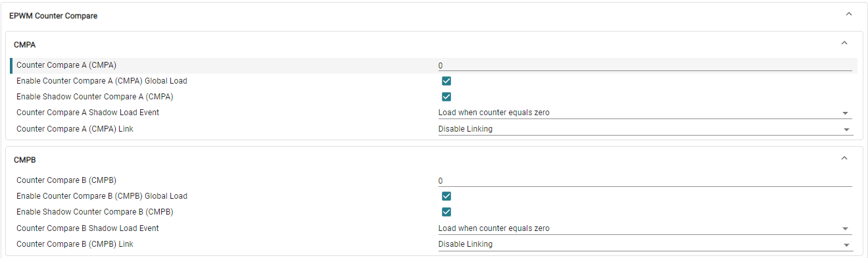868x258 pixels.
Task: Click the Counter Compare B value field
Action: tap(645, 180)
